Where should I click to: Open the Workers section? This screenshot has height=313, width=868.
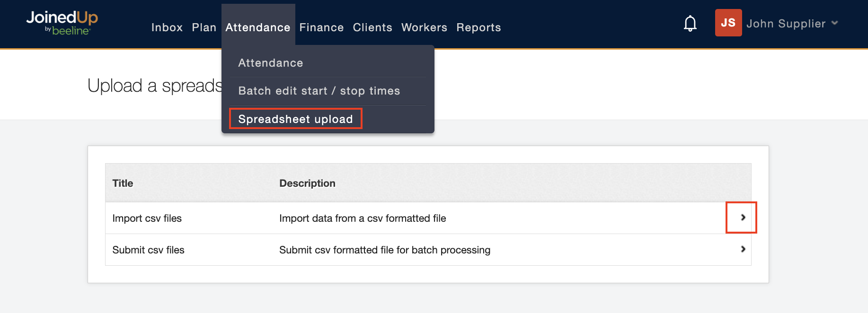coord(424,27)
